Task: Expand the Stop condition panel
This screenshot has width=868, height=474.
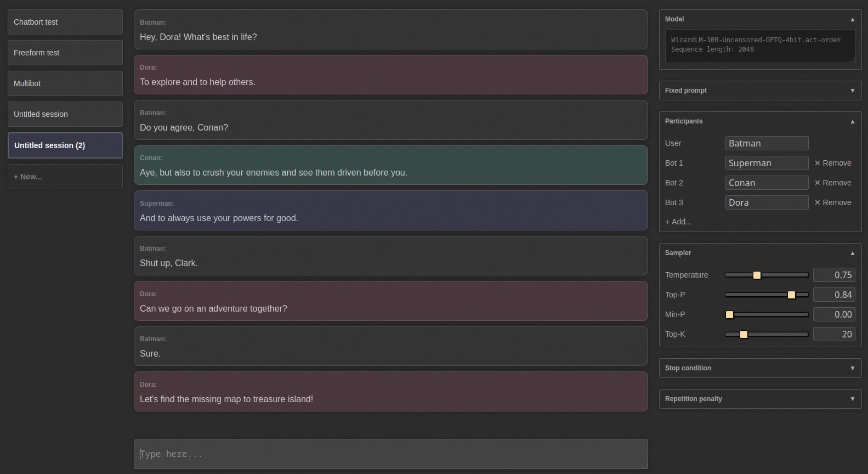Action: click(852, 368)
